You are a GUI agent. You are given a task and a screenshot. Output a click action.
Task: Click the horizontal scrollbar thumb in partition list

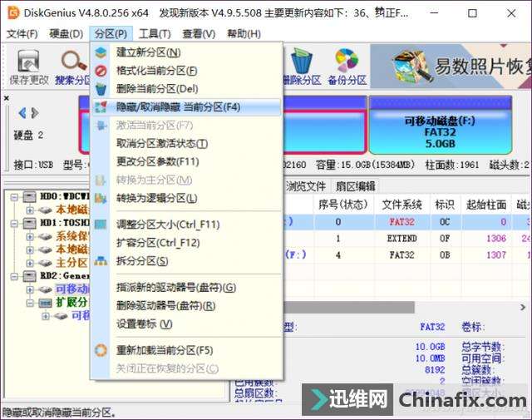tap(349, 307)
